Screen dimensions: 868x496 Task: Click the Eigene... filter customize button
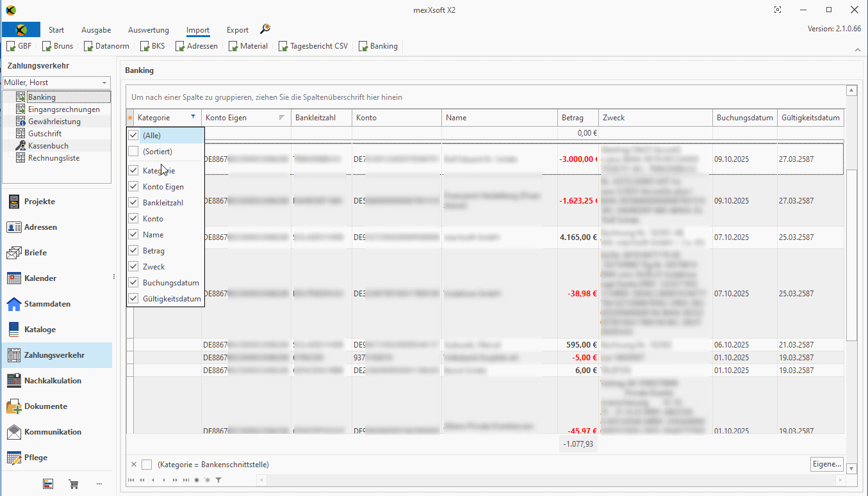coord(826,464)
